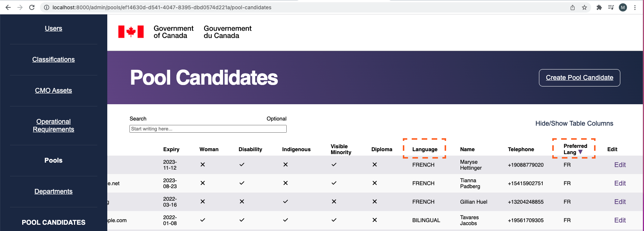Click the Create Pool Candidate button
Screen dimensions: 644x231
(x=579, y=78)
